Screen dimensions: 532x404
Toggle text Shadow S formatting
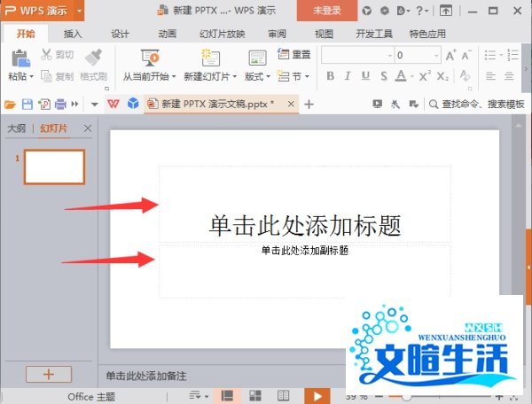[x=384, y=76]
